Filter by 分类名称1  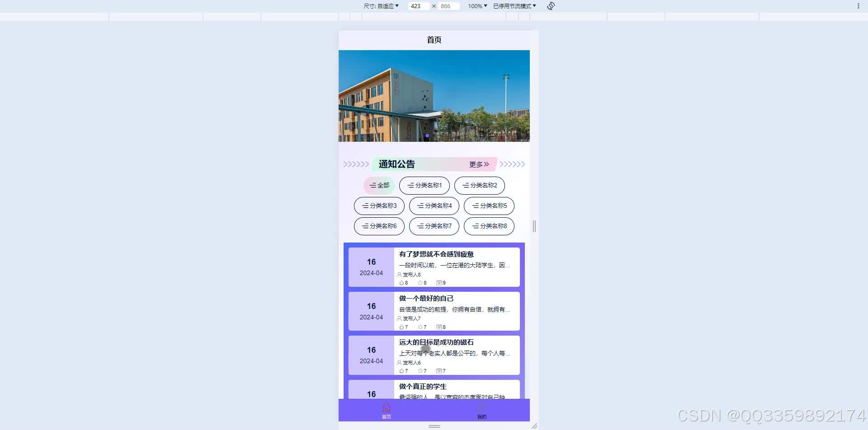(x=424, y=185)
